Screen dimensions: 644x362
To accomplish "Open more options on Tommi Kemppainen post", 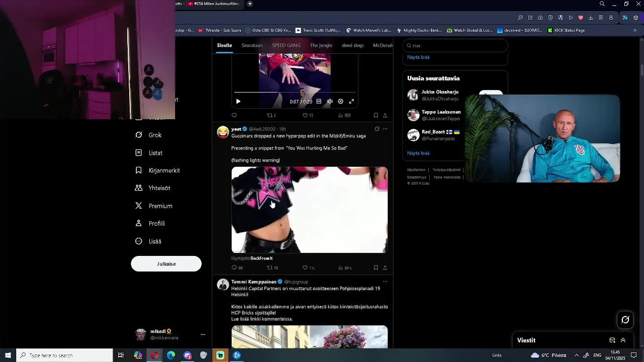I will 385,282.
